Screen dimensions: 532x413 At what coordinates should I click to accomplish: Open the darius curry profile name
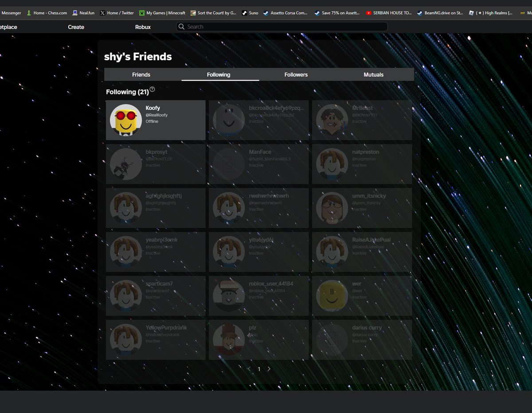tap(367, 327)
